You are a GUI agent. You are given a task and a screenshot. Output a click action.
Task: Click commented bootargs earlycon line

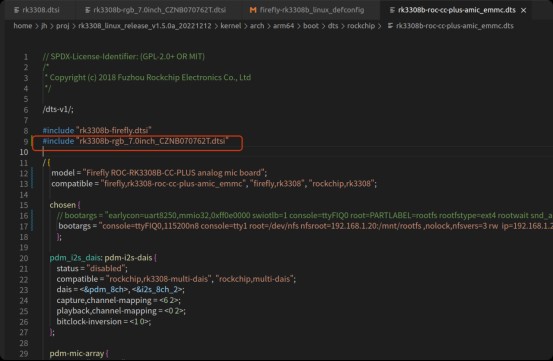305,215
